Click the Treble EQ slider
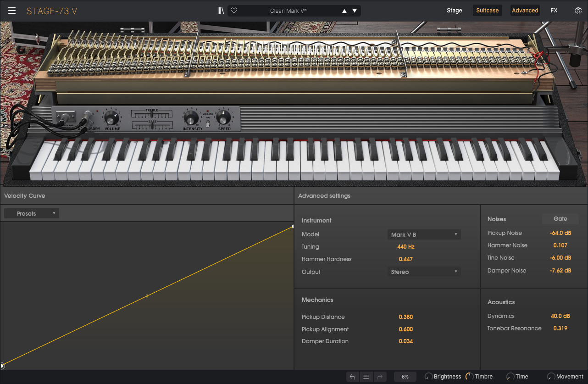 (x=151, y=114)
